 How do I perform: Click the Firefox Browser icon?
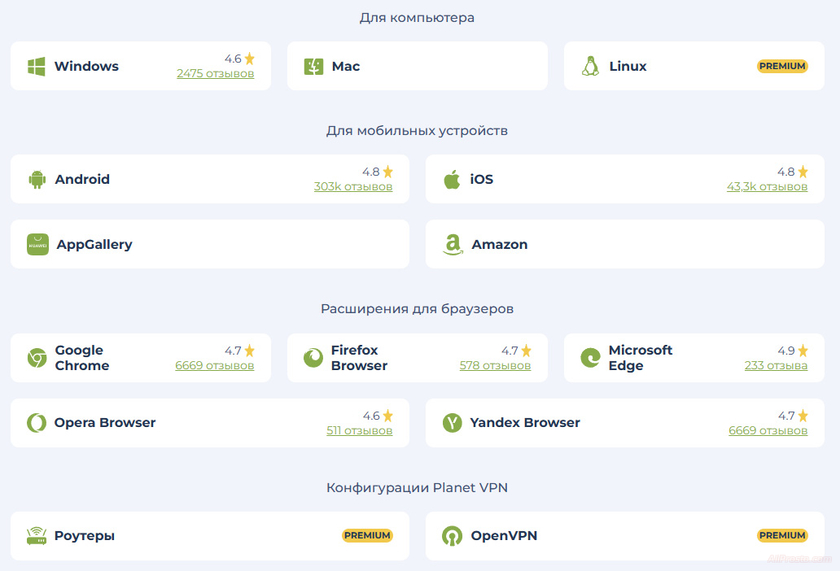[x=313, y=358]
